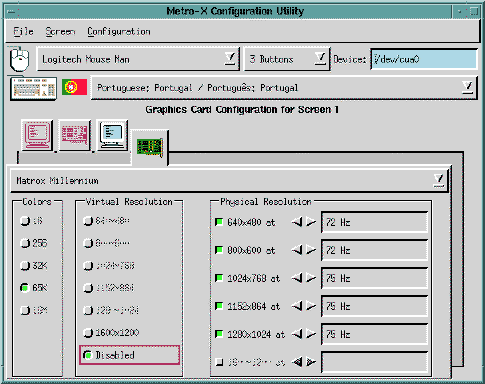Viewport: 485px width, 384px height.
Task: Increase refresh rate for 640x480
Action: click(311, 222)
